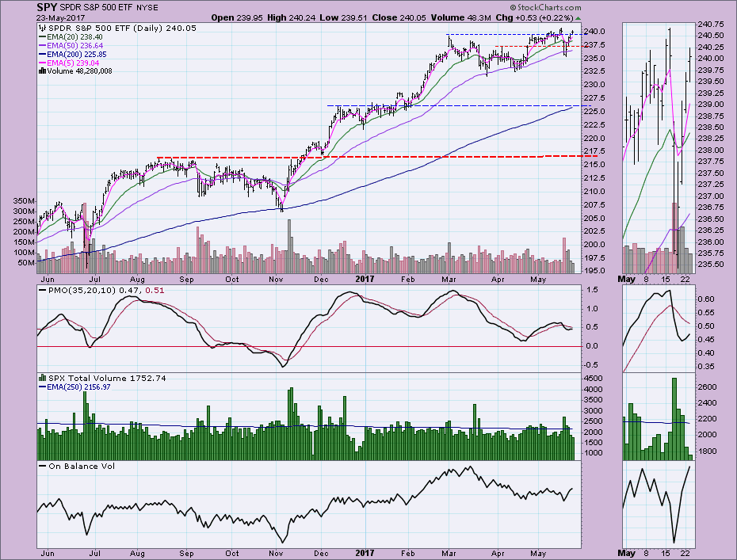Click the SPX Total Volume 1752.74 label

tap(107, 378)
